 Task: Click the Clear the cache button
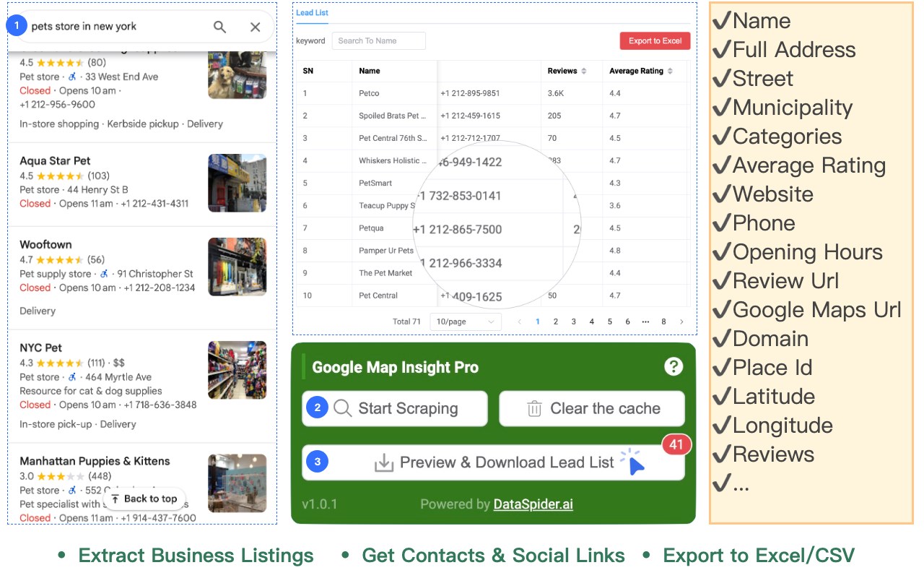(x=592, y=408)
